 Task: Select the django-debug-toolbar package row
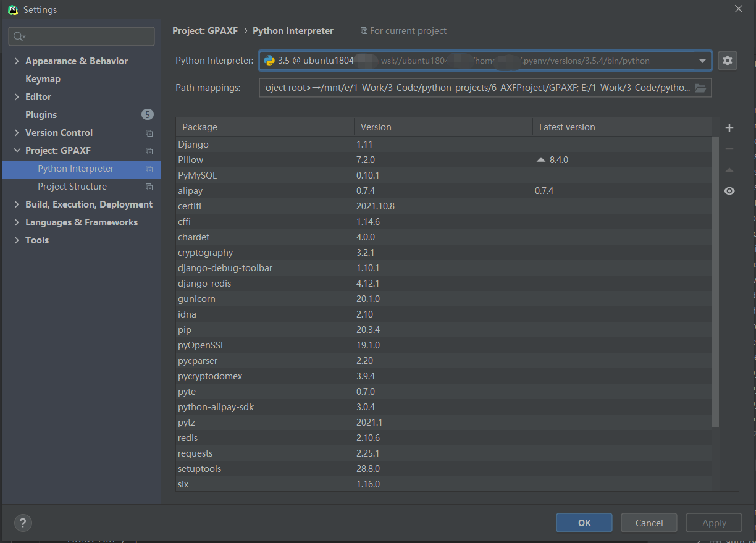[x=443, y=268]
